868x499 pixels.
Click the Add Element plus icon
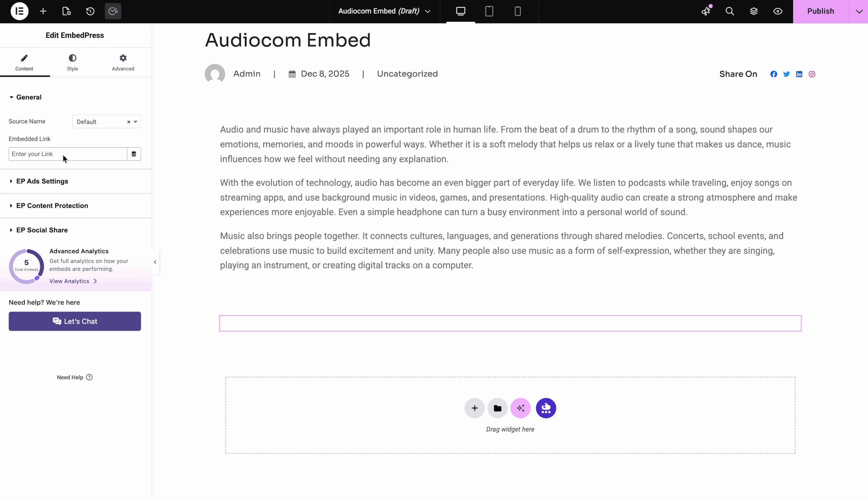pyautogui.click(x=43, y=11)
